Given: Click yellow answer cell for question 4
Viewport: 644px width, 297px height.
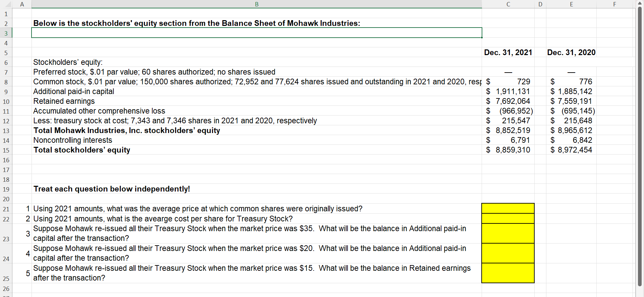Looking at the screenshot, I should (x=508, y=253).
